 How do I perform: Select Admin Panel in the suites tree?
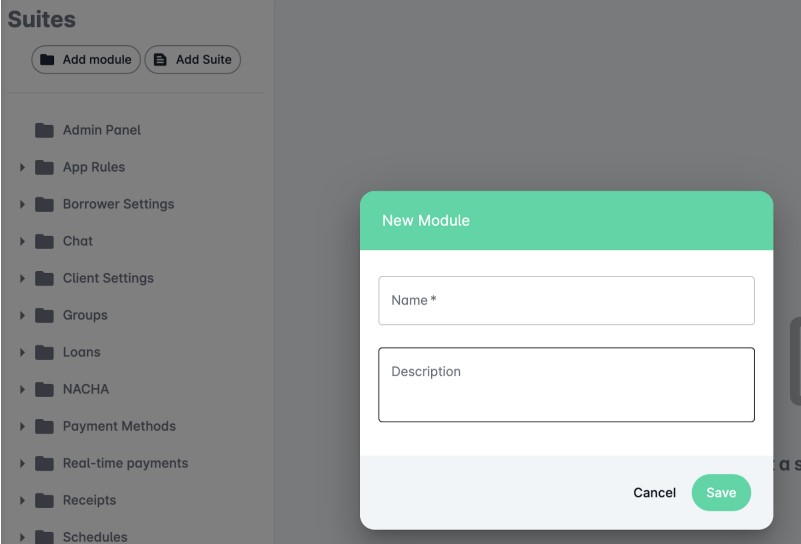point(102,130)
